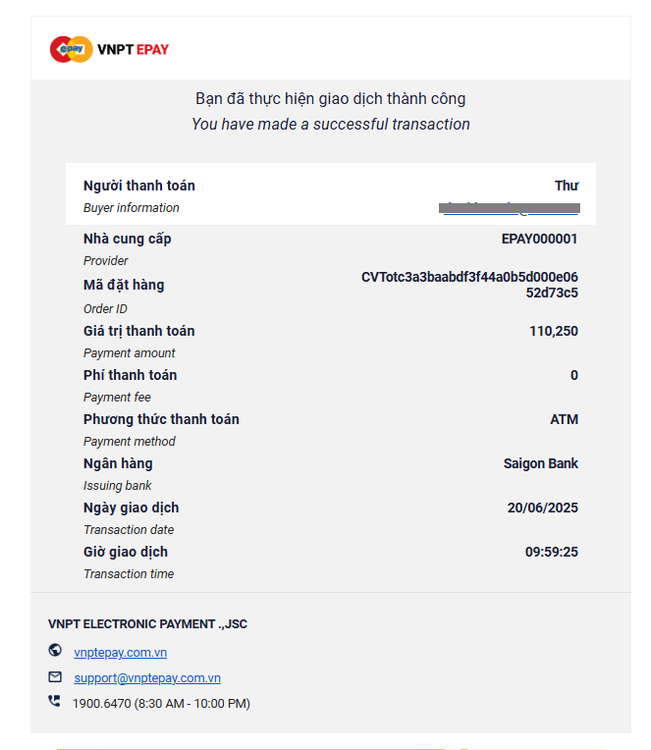Select the Order ID value starting with CVTotc3a
Image resolution: width=651 pixels, height=750 pixels.
[x=469, y=284]
